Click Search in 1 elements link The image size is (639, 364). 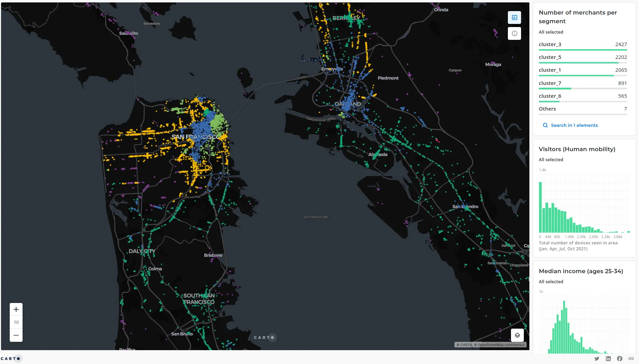click(574, 125)
